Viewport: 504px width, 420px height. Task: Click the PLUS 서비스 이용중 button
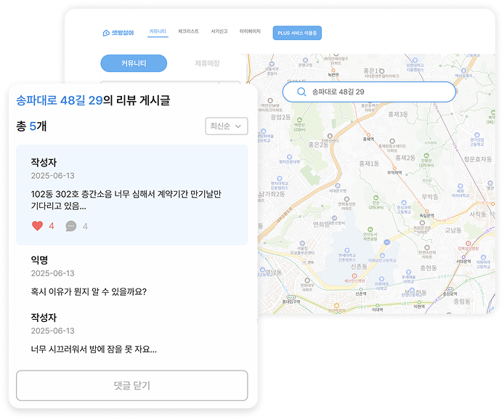[297, 33]
